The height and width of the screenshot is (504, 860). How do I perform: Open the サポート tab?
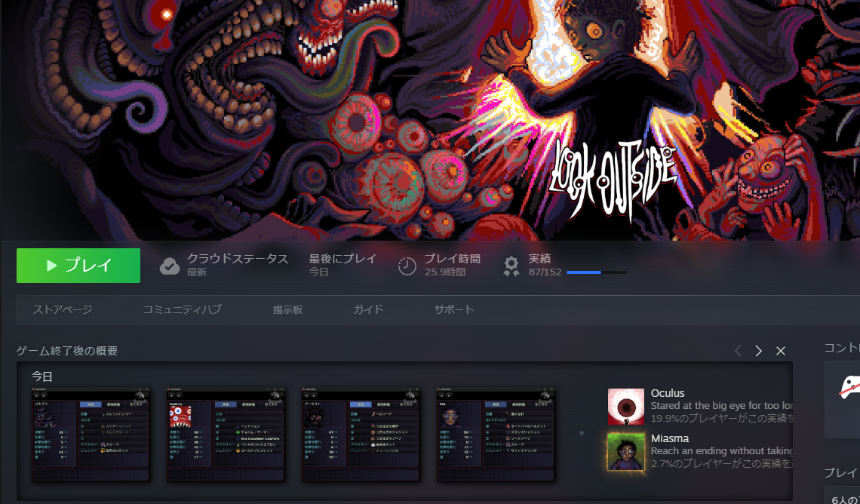453,309
